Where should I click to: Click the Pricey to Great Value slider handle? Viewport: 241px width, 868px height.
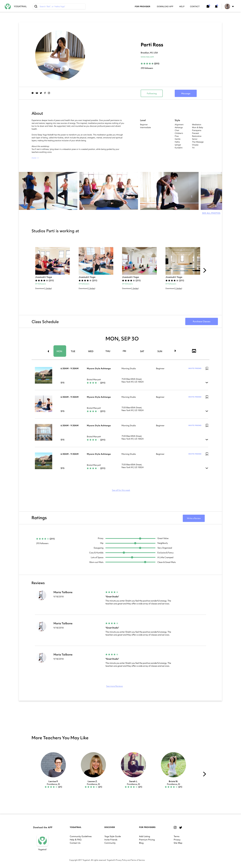[x=140, y=539]
